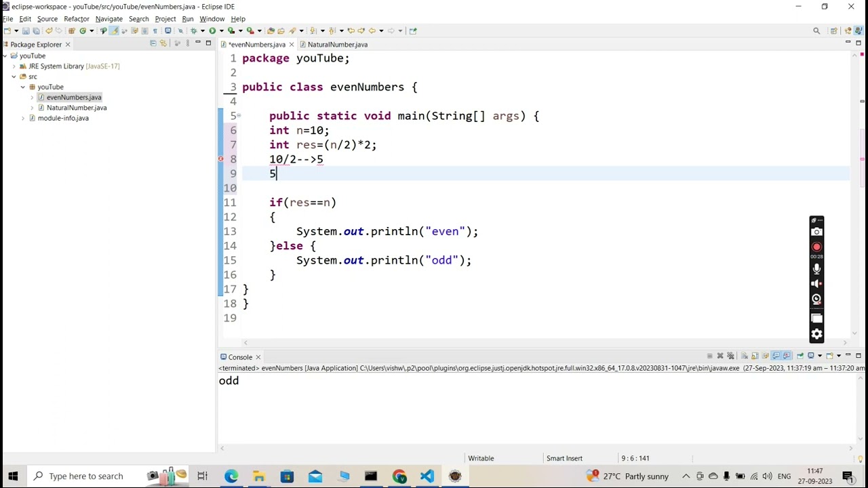The image size is (868, 488).
Task: Open the File menu
Action: [x=7, y=19]
